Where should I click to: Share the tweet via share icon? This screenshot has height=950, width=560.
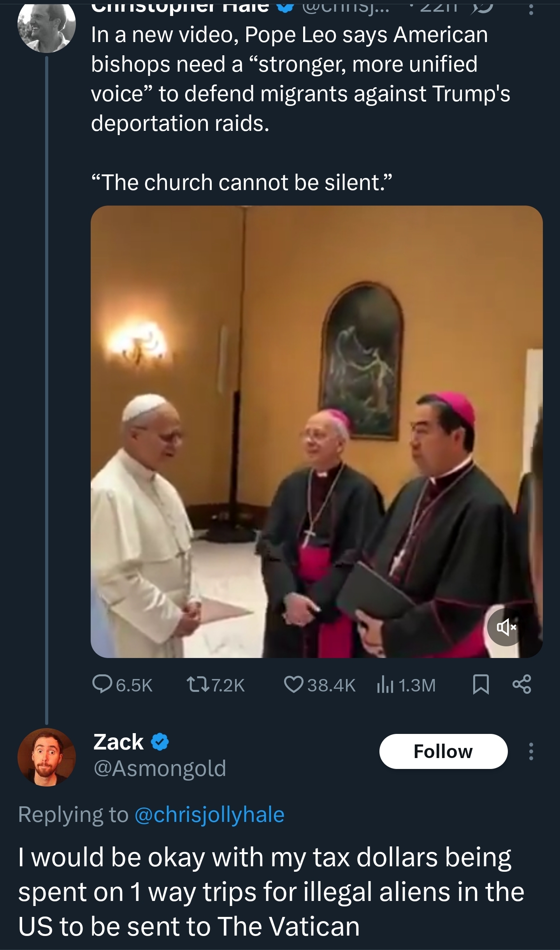click(522, 685)
